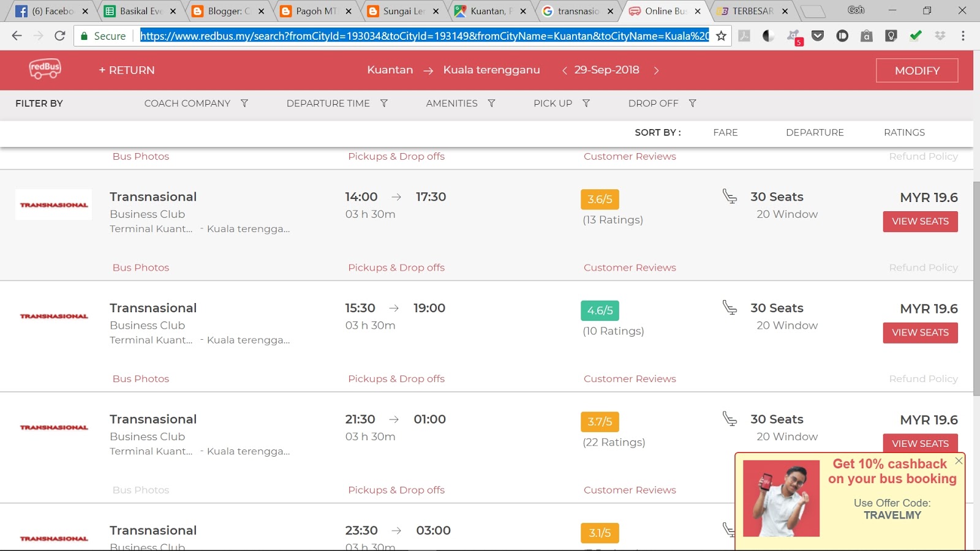Go back with browser back arrow
This screenshot has width=980, height=551.
17,36
